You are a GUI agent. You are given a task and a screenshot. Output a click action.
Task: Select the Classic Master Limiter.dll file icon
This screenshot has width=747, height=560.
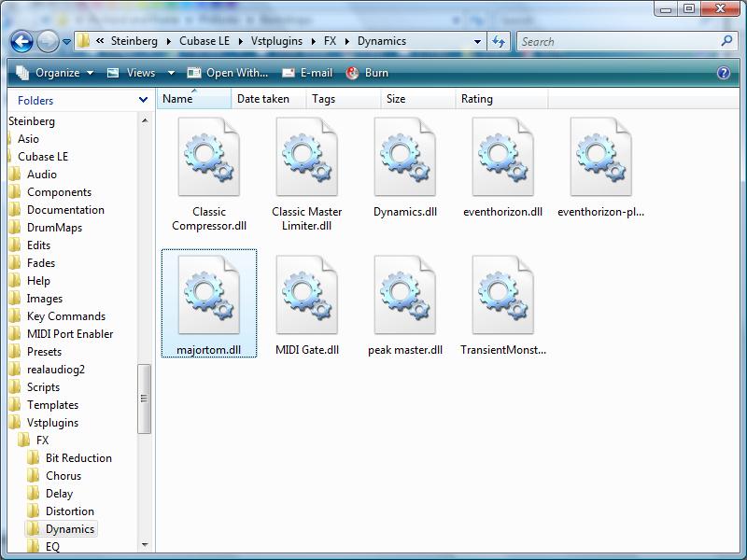pyautogui.click(x=307, y=157)
